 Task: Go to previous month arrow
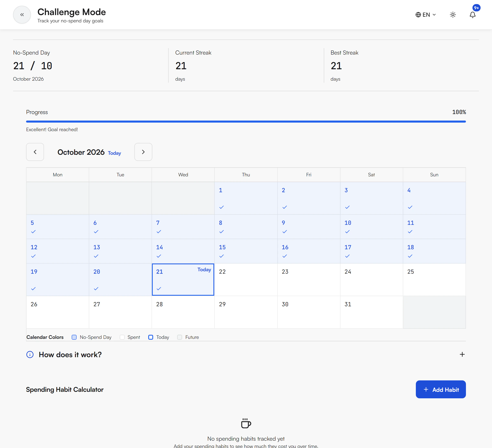35,152
